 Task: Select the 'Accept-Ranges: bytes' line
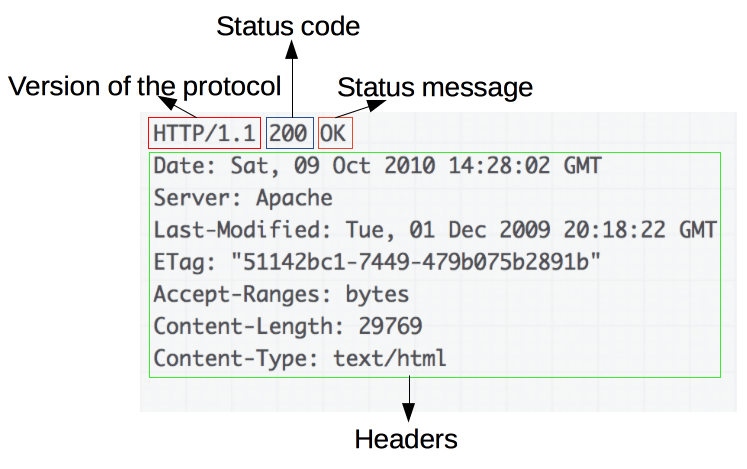[x=281, y=294]
